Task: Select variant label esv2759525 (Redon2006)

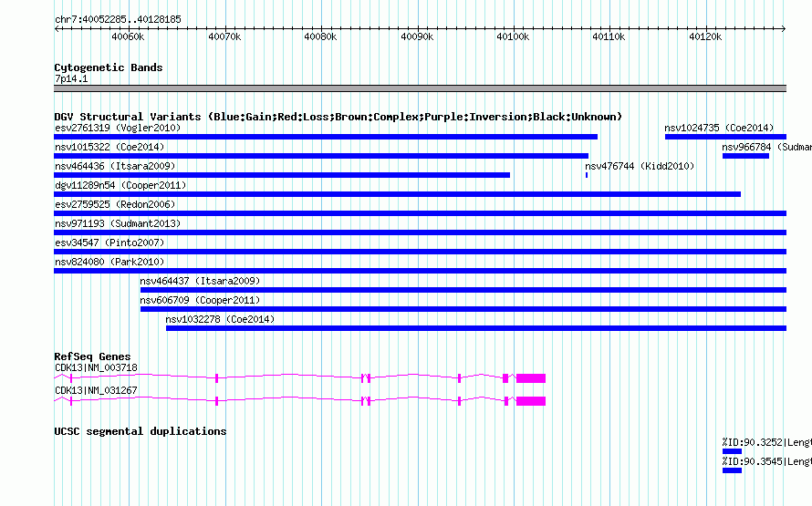Action: coord(115,204)
